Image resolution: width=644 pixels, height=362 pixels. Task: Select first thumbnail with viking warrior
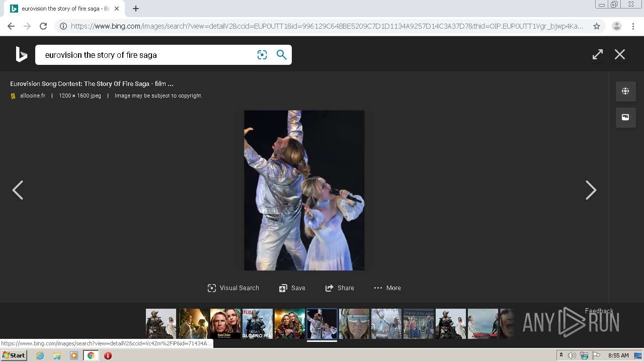[x=161, y=324]
